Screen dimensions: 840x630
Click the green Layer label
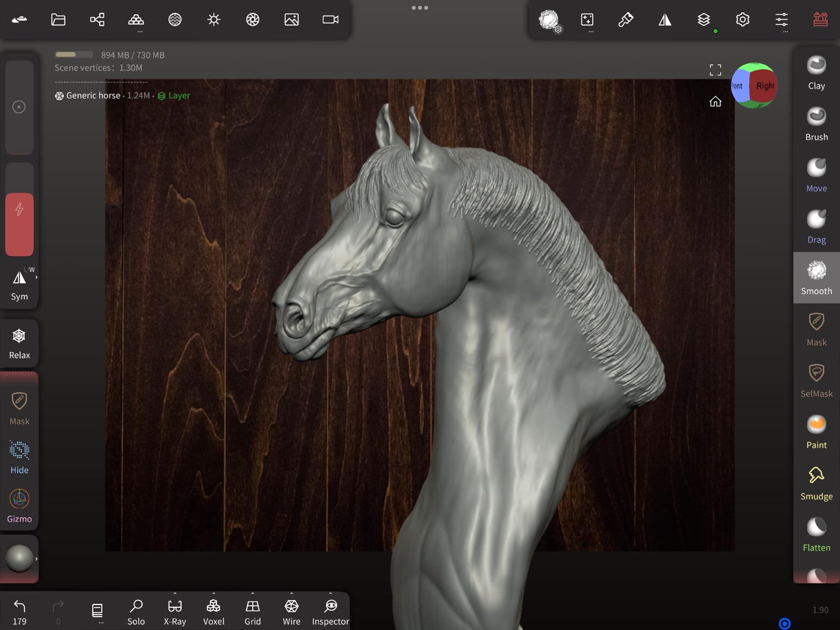(178, 95)
